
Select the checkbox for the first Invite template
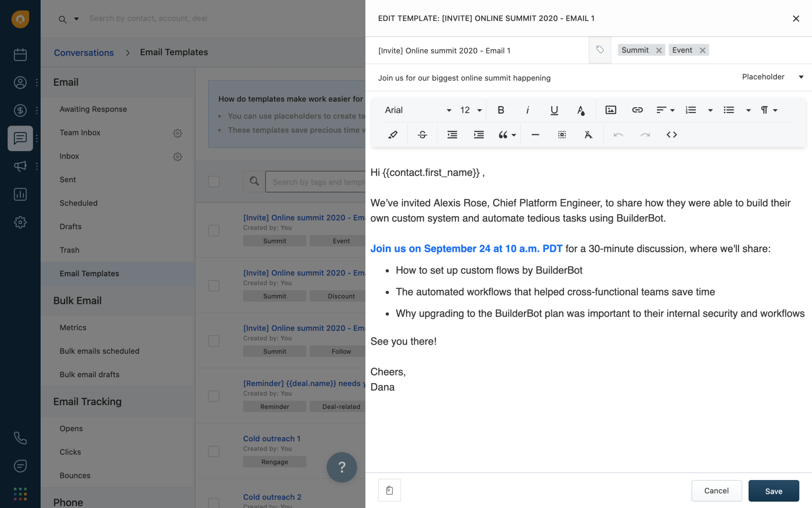pos(214,230)
